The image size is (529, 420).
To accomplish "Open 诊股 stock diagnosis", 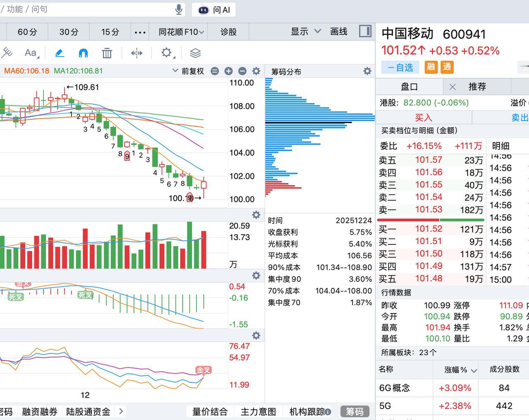I will (228, 31).
